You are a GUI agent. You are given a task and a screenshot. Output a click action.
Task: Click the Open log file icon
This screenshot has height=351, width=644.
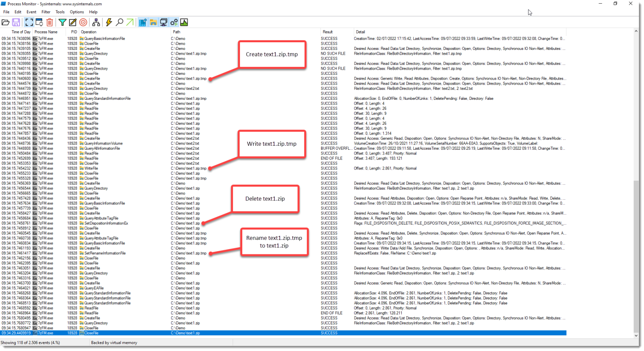coord(6,23)
